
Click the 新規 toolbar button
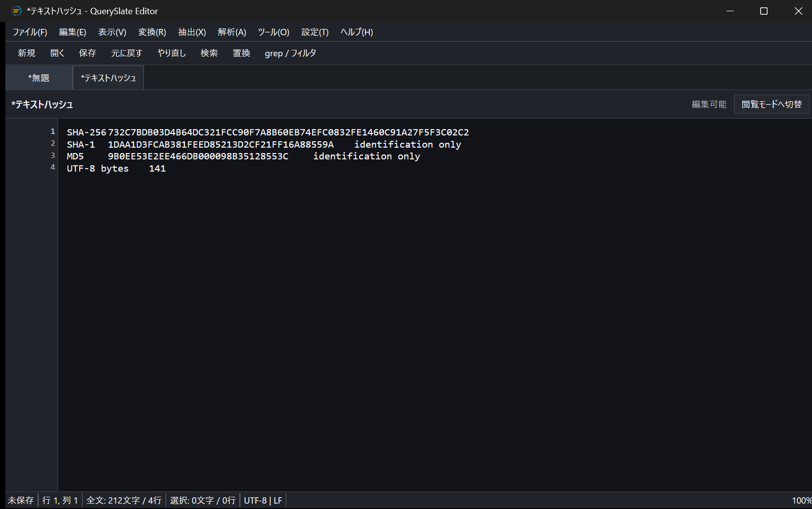(x=27, y=53)
